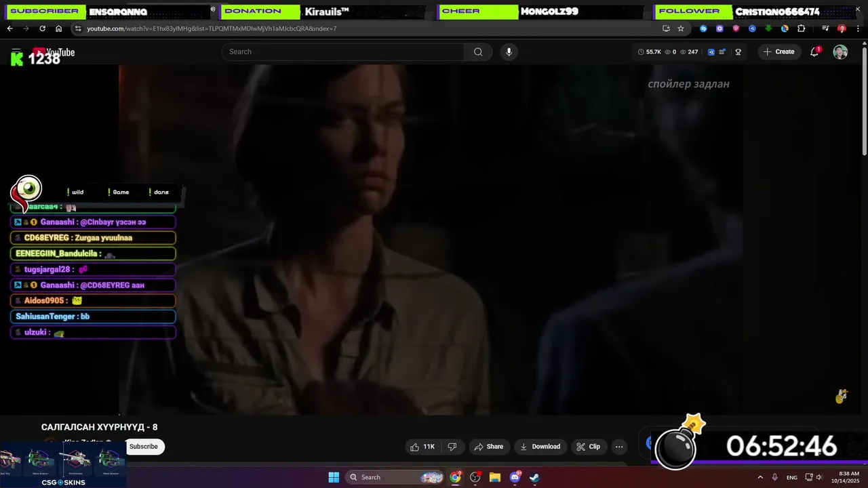The image size is (868, 488).
Task: Like the video with 11K likes
Action: point(422,447)
